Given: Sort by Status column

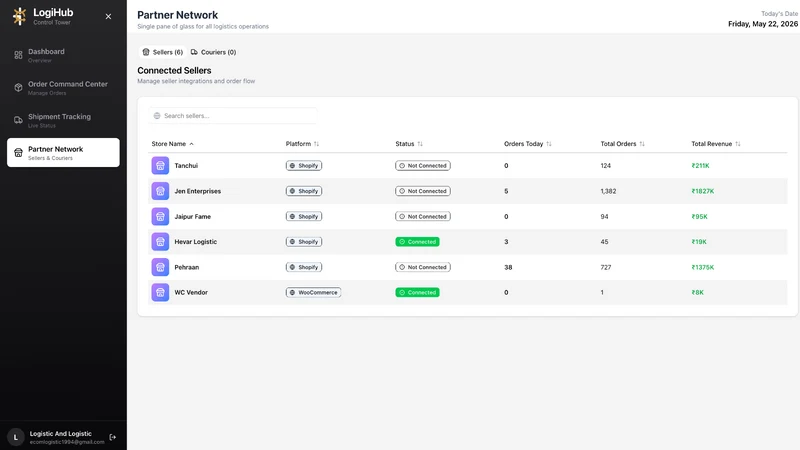Looking at the screenshot, I should [x=409, y=144].
